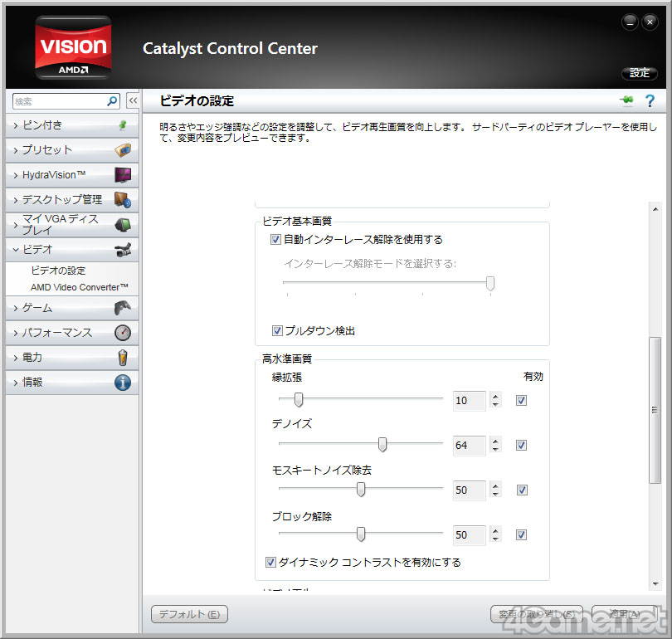Screen dimensions: 672x639
Task: Expand the ピン付き section chevron
Action: [16, 125]
